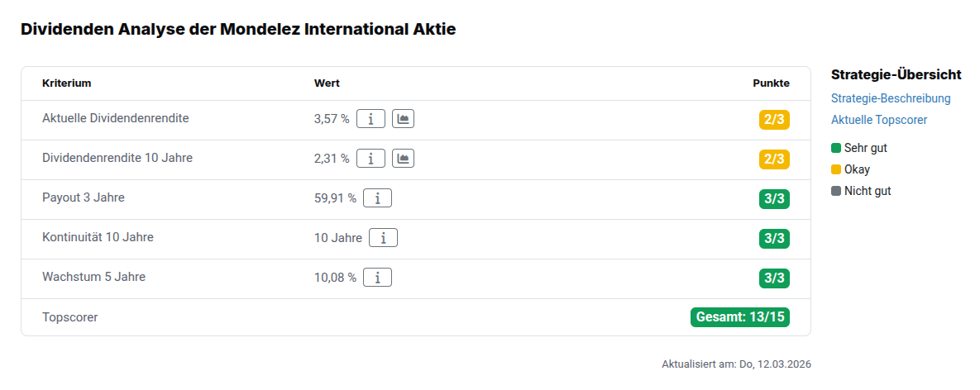Click info icon beside Kontinuität 10 Jahre

383,238
